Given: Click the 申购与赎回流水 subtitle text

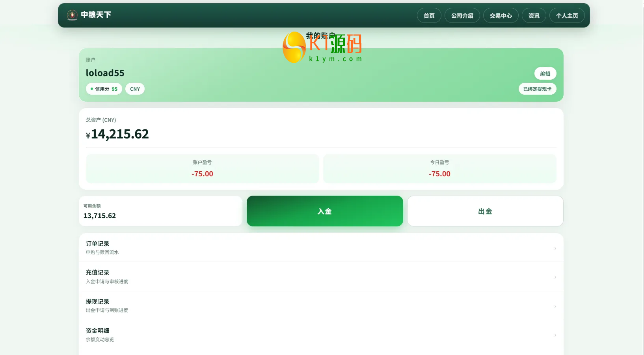Looking at the screenshot, I should [102, 252].
